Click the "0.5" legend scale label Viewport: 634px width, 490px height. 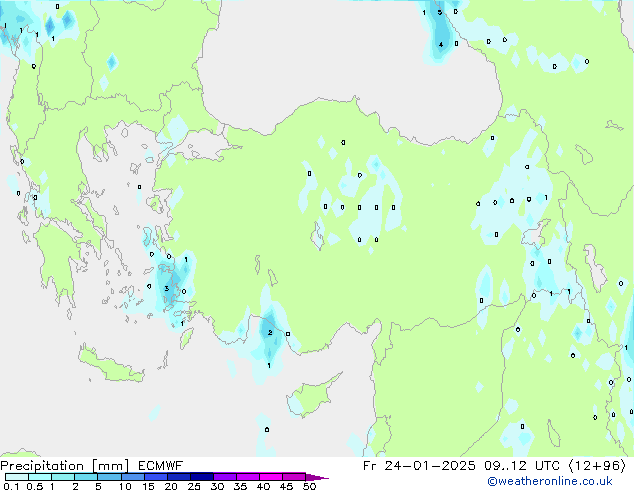[x=35, y=486]
